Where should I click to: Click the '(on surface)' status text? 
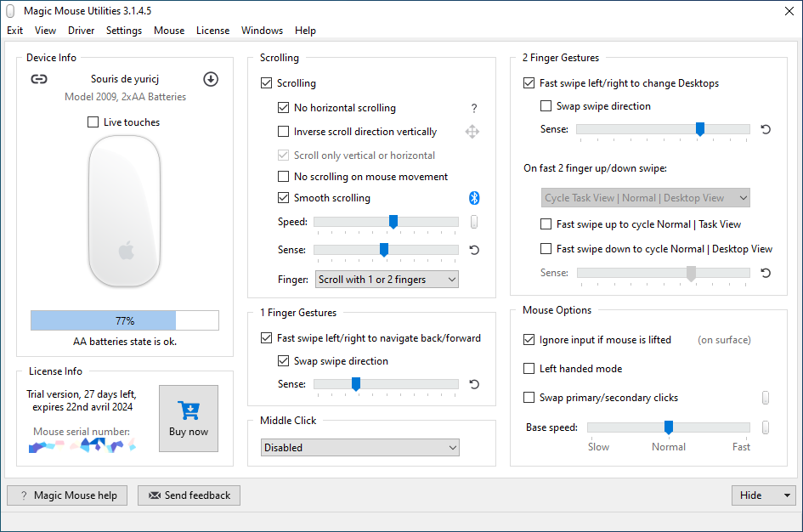click(x=724, y=340)
